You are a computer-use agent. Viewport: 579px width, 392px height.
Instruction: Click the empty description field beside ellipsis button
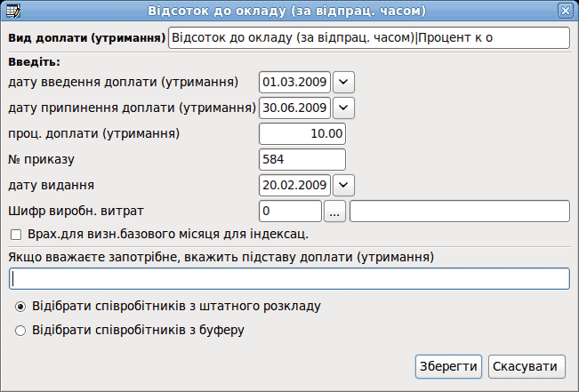pyautogui.click(x=460, y=212)
